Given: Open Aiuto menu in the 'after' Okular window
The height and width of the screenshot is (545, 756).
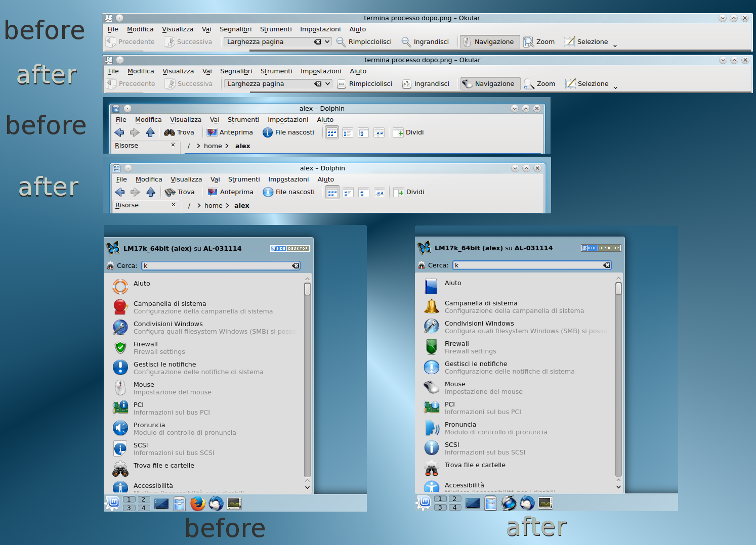Looking at the screenshot, I should tap(358, 71).
